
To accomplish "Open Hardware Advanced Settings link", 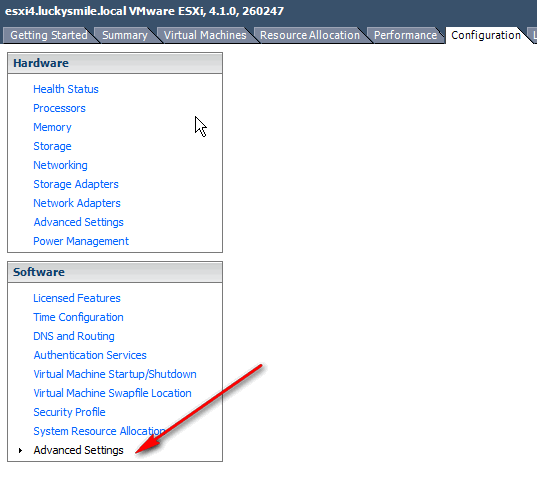I will [78, 222].
